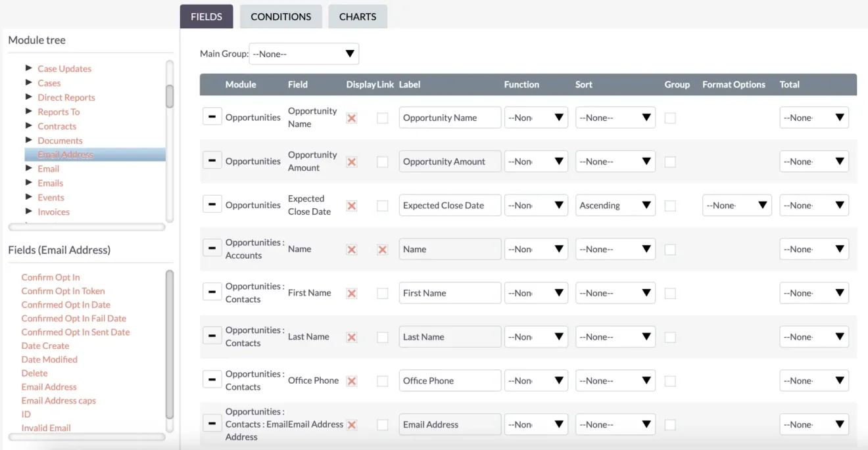Remove the Expected Close Date field using its X icon
This screenshot has width=868, height=450.
[352, 205]
